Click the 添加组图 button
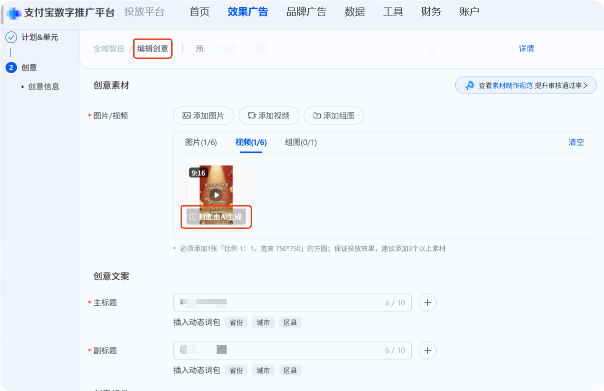 coord(334,116)
